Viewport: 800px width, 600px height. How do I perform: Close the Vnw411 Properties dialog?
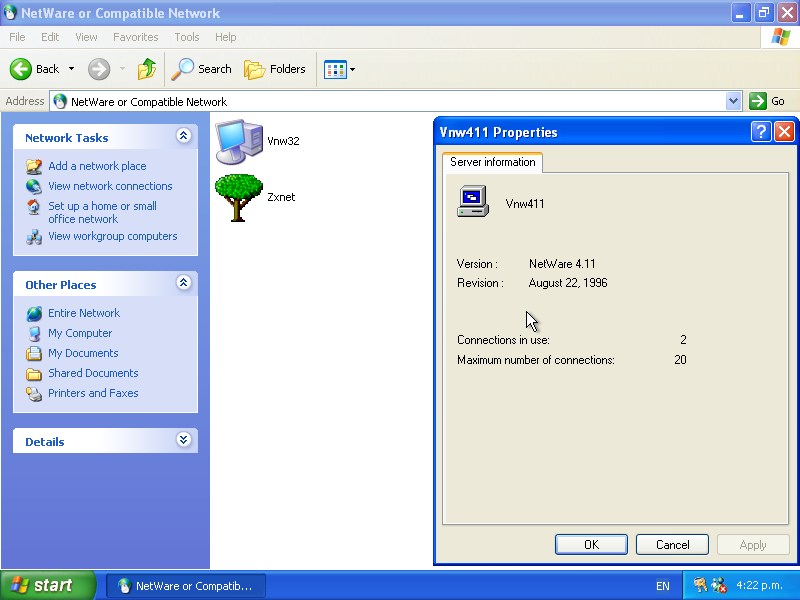784,132
